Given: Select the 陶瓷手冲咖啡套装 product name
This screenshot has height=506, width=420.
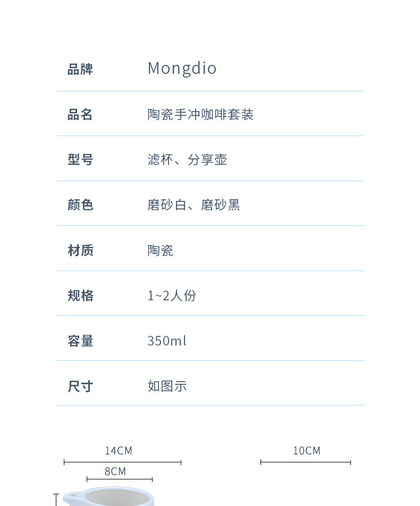Looking at the screenshot, I should tap(200, 114).
